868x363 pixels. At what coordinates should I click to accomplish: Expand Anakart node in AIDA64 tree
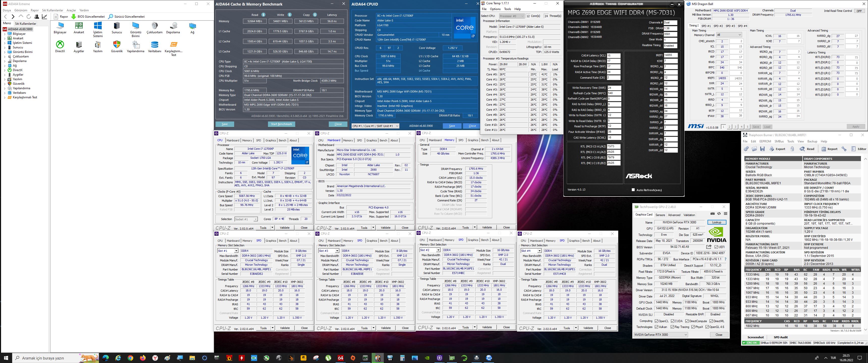coord(5,38)
